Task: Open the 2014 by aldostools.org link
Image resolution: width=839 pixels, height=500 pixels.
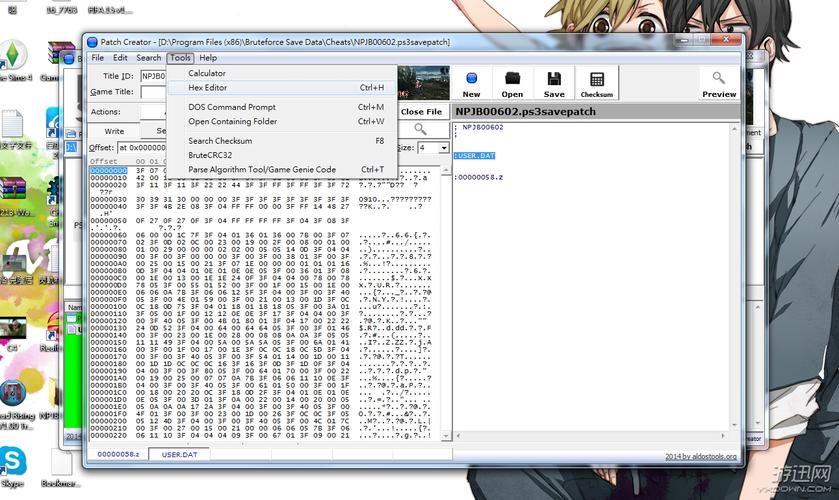Action: 700,457
